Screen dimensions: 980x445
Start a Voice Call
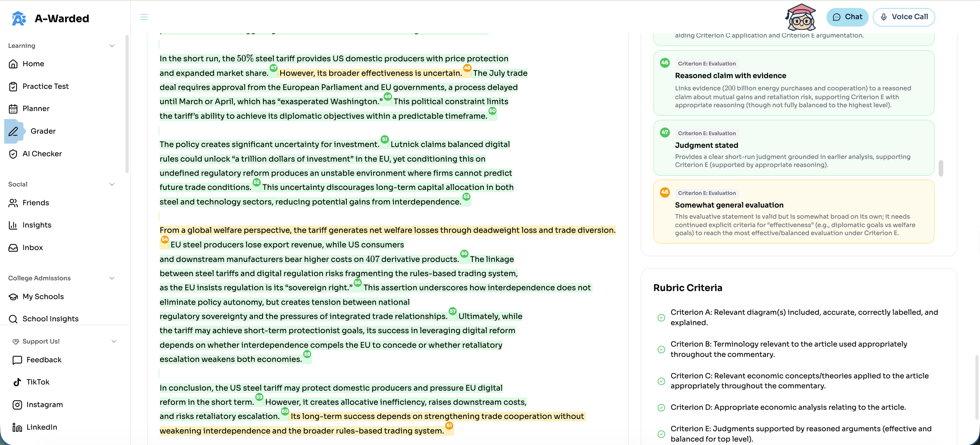click(904, 17)
